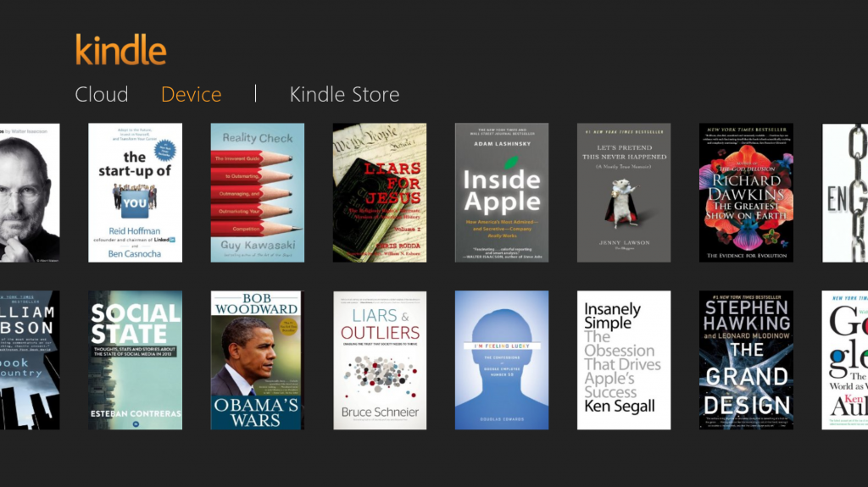868x487 pixels.
Task: Open the Googled book cover
Action: [x=845, y=360]
